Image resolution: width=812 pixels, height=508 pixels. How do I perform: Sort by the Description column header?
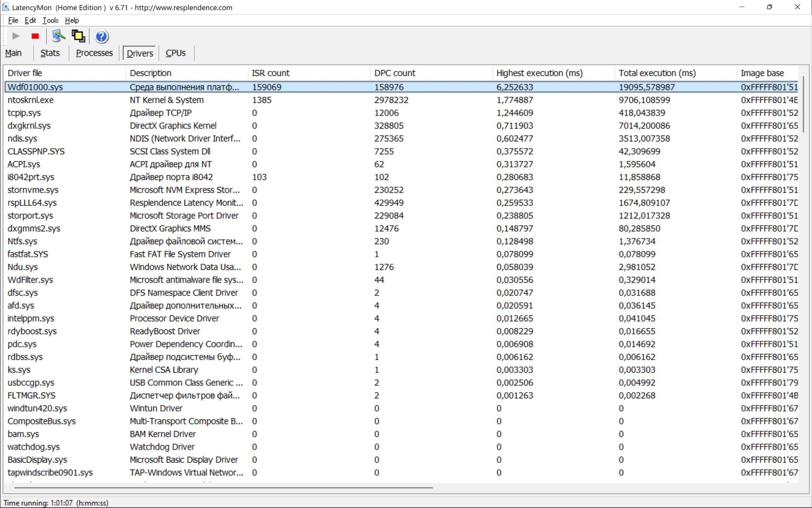pos(187,73)
